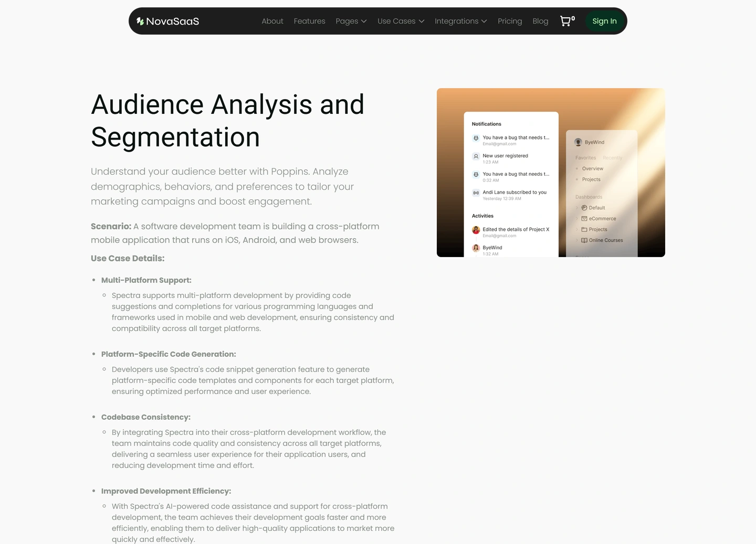This screenshot has height=544, width=756.
Task: Click avatar beside Edited the details of Project X
Action: [476, 230]
